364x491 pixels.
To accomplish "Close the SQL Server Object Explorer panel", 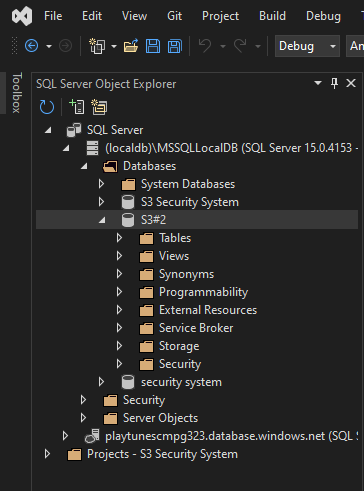I will tap(351, 83).
